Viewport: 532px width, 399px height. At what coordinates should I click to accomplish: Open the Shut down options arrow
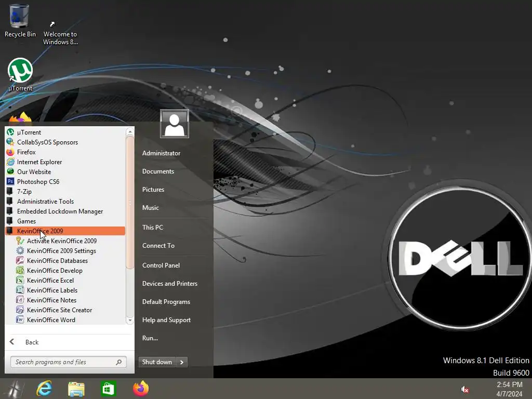[x=182, y=362]
